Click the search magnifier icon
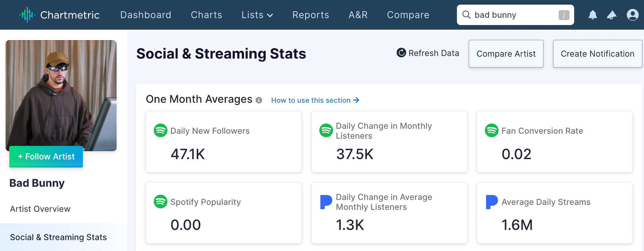Image resolution: width=644 pixels, height=251 pixels. pos(466,15)
